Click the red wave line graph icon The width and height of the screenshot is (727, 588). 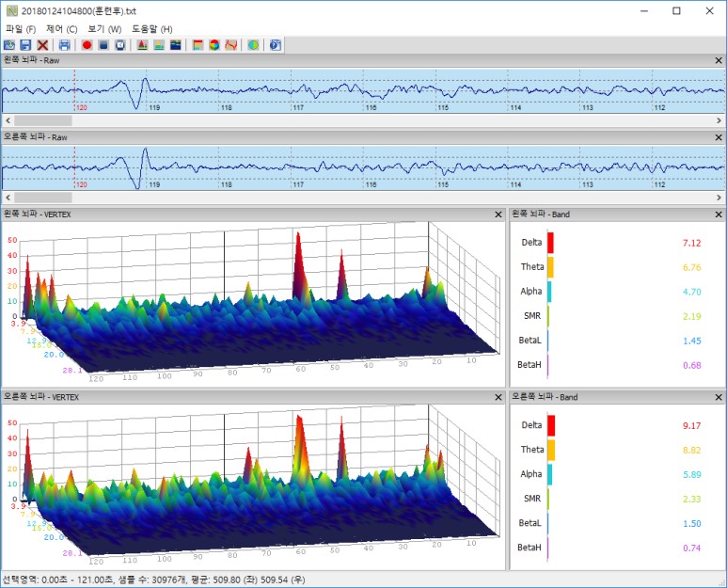[x=230, y=44]
